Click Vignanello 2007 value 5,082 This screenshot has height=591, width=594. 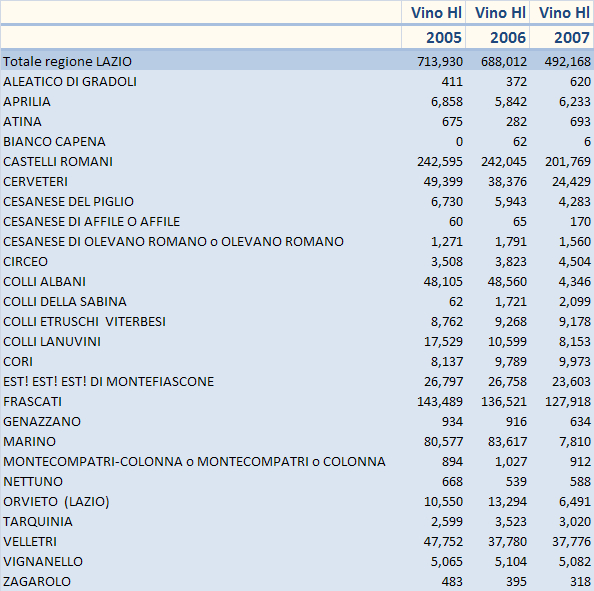[575, 562]
